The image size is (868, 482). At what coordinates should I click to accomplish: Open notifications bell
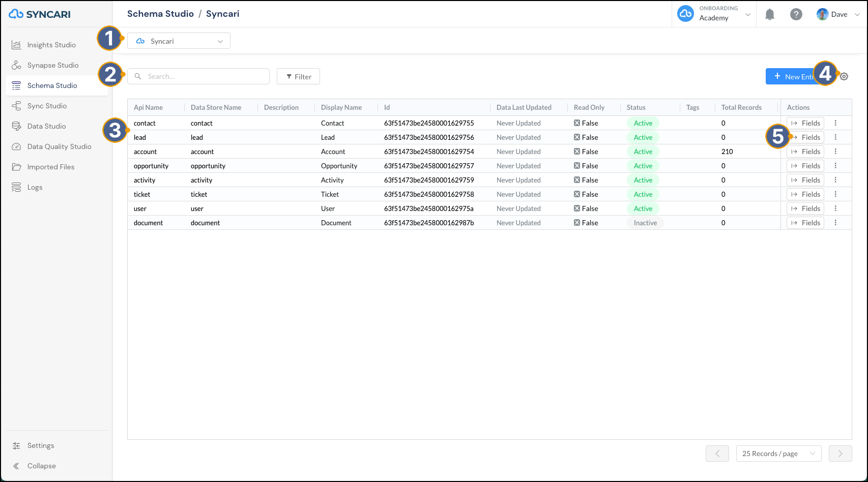coord(770,14)
